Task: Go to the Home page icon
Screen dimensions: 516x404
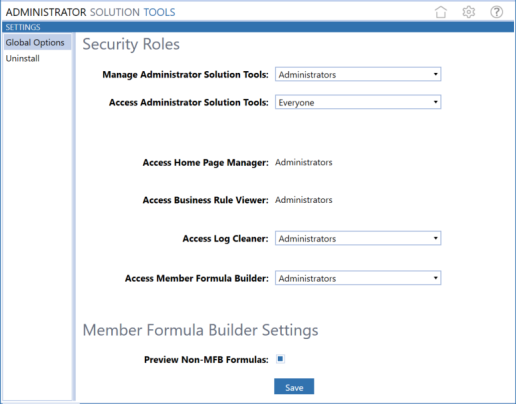Action: (441, 12)
